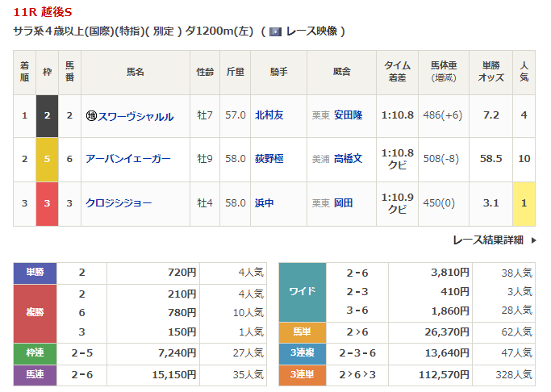This screenshot has width=551, height=392.
Task: Open trainer 安田隆 page
Action: pos(348,115)
